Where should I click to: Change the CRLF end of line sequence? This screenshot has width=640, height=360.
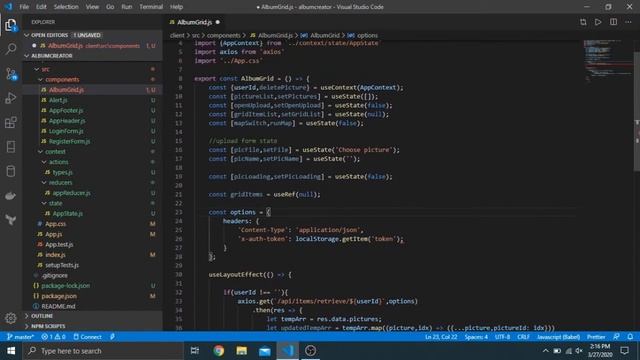pyautogui.click(x=523, y=337)
